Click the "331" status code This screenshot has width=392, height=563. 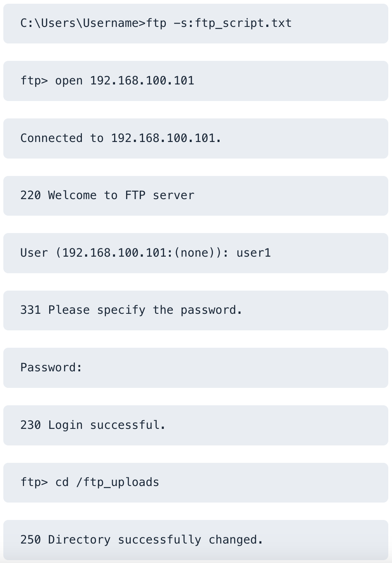pos(31,310)
